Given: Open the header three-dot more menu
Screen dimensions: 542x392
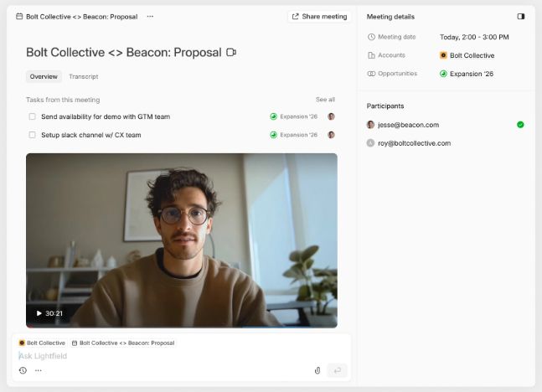Looking at the screenshot, I should point(150,16).
